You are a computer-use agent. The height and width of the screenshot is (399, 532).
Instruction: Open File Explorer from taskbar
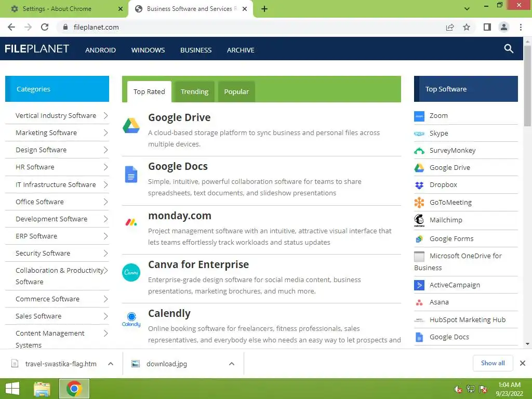tap(42, 389)
